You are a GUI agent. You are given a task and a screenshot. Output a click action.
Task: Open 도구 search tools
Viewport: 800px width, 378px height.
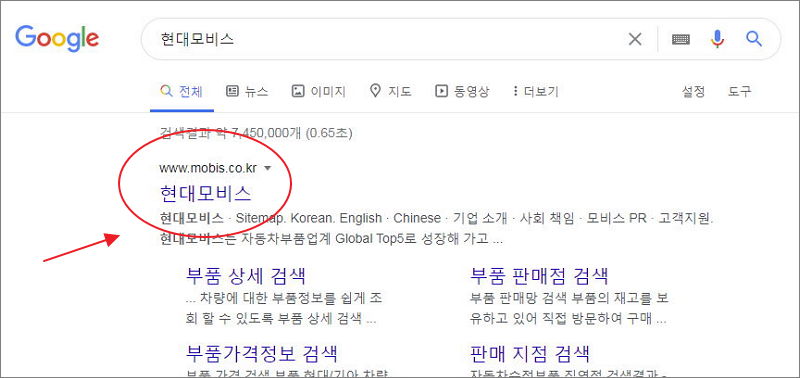coord(739,92)
